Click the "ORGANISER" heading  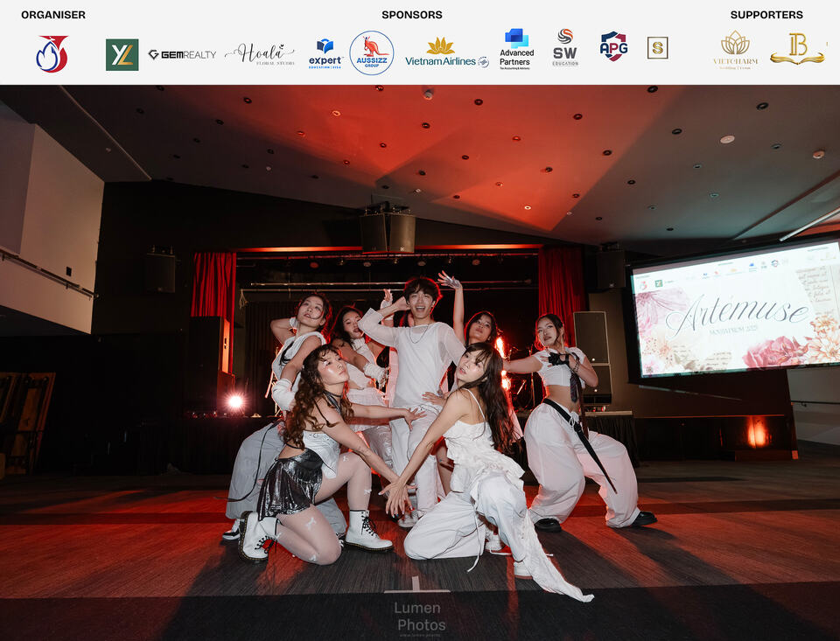tap(53, 15)
